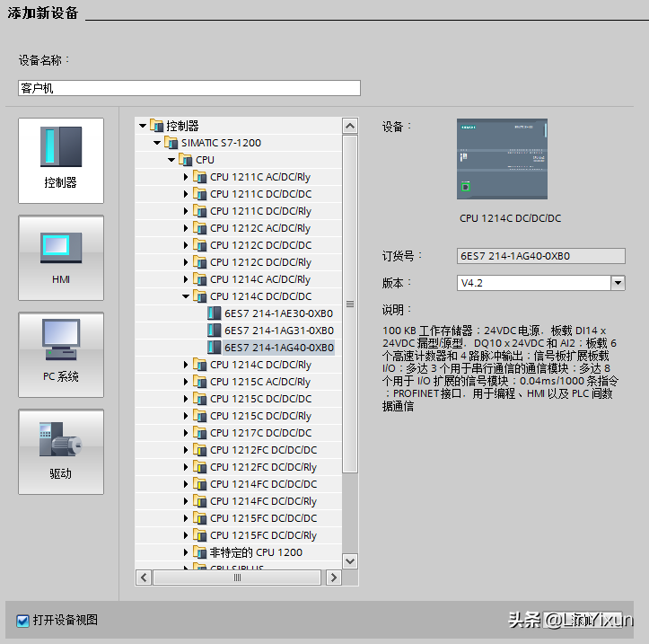
Task: Select CPU 1212FC DC/DC/Rly tree item
Action: pos(263,467)
